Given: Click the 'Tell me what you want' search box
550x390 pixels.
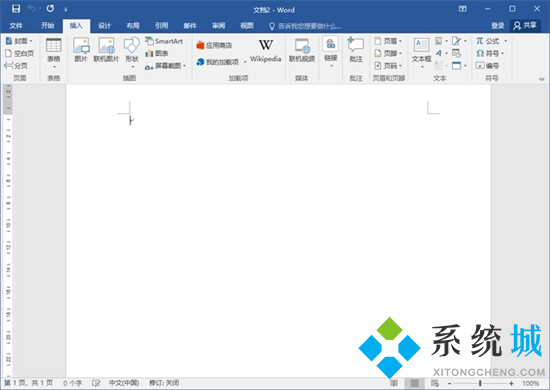Looking at the screenshot, I should tap(304, 26).
